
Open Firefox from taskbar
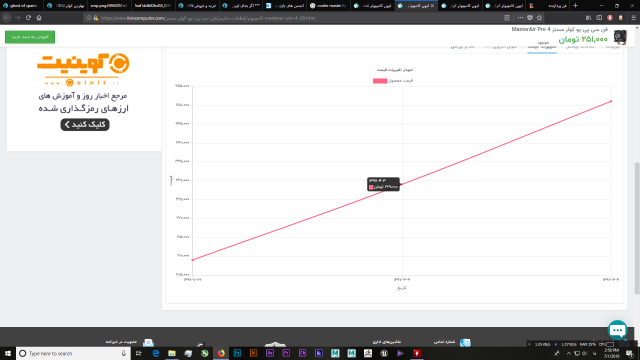click(221, 353)
